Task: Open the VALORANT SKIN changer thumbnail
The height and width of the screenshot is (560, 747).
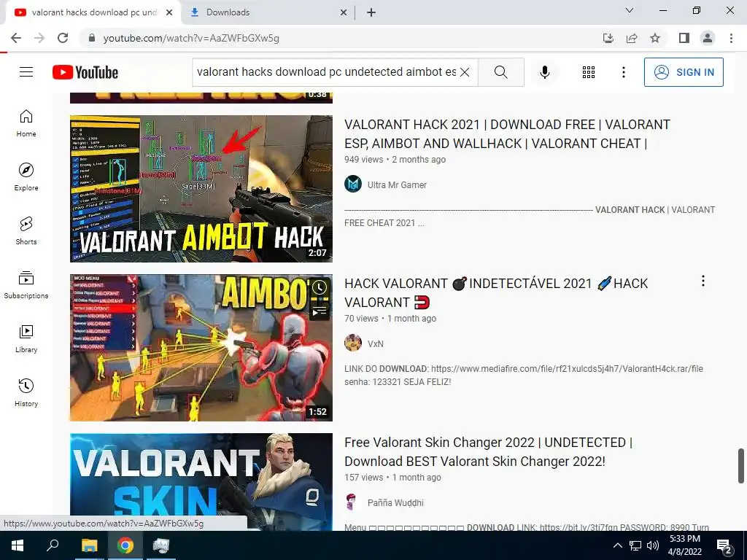Action: point(201,482)
